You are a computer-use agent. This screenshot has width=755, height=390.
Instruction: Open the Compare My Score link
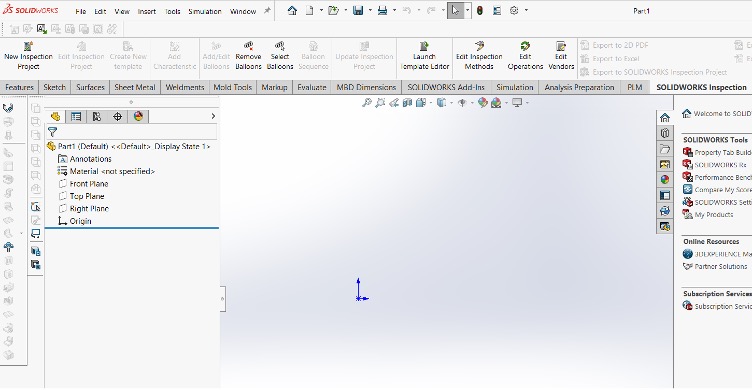click(717, 190)
